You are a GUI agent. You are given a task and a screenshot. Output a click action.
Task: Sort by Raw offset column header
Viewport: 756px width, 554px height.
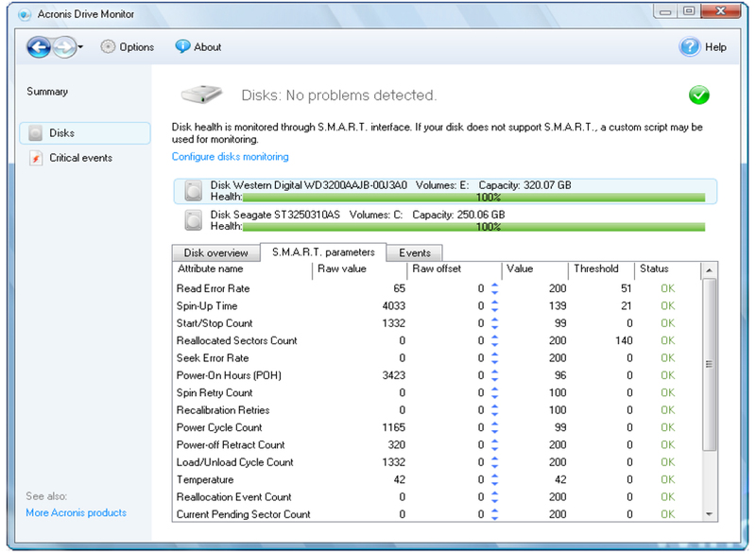[455, 269]
